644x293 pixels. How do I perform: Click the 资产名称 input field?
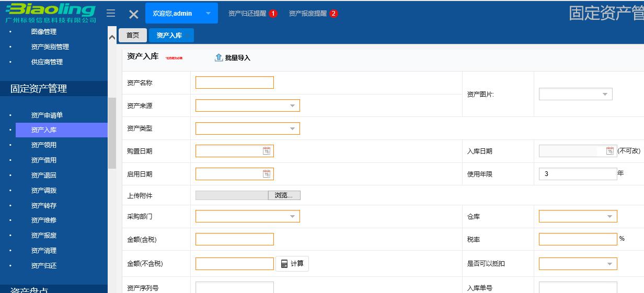(234, 83)
